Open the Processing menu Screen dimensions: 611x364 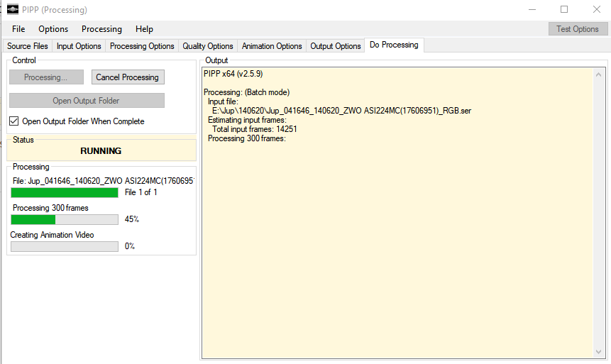pyautogui.click(x=101, y=29)
